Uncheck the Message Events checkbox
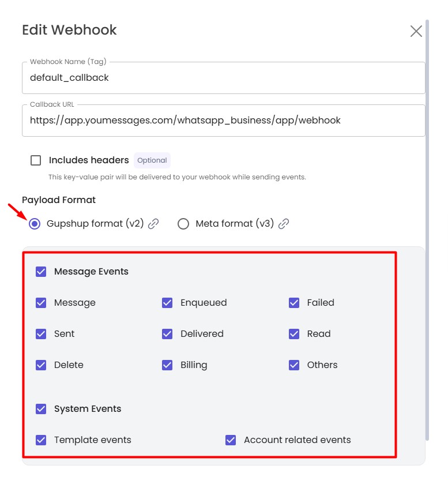Viewport: 448px width, 488px height. tap(41, 272)
